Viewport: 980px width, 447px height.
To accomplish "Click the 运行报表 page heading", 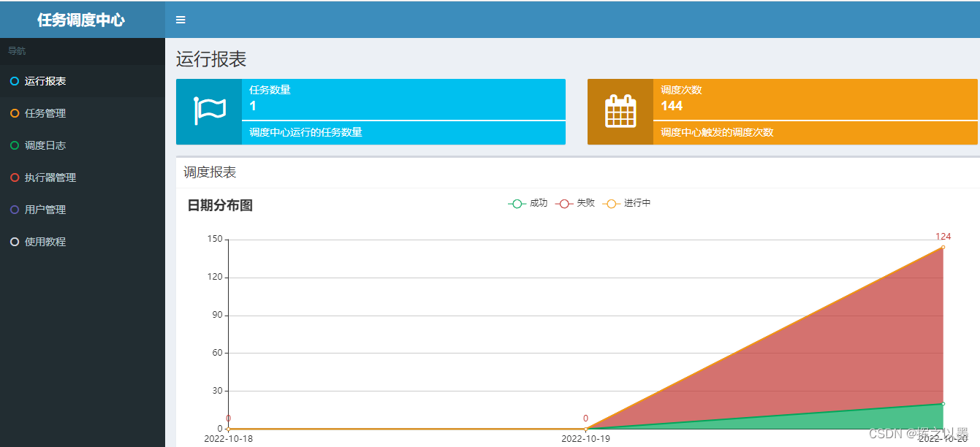I will [211, 59].
